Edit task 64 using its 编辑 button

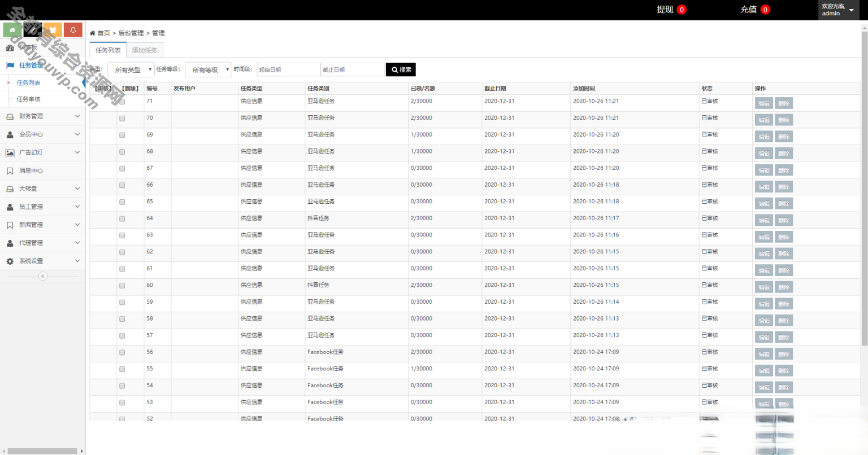pos(764,220)
